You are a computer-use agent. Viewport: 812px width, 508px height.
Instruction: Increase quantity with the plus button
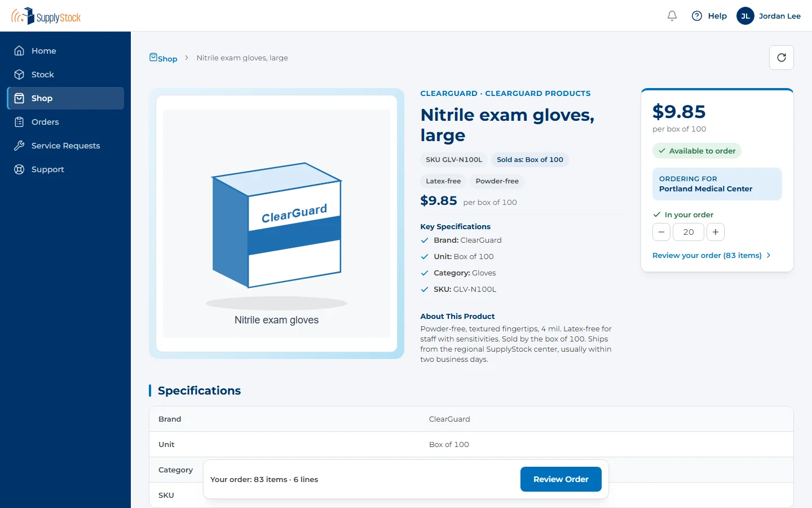716,232
